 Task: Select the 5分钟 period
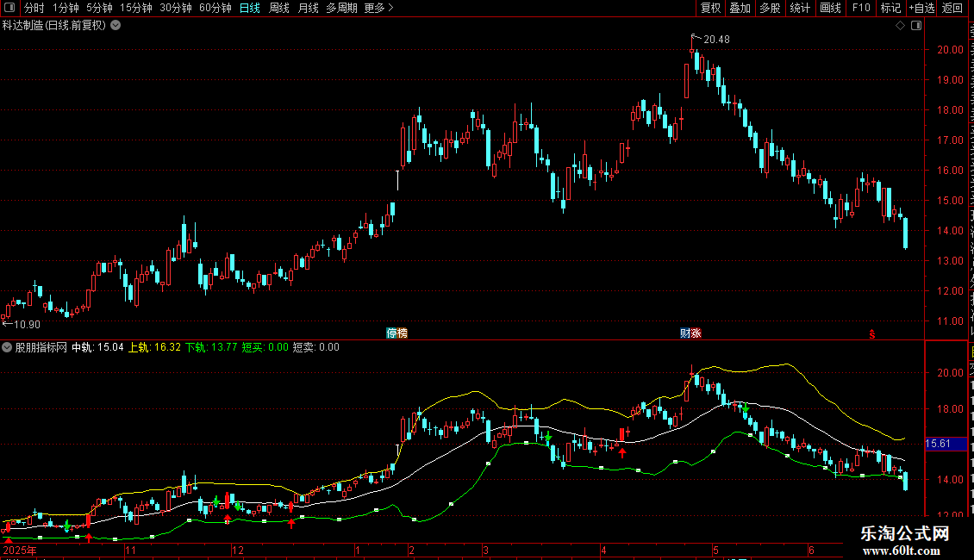coord(99,8)
